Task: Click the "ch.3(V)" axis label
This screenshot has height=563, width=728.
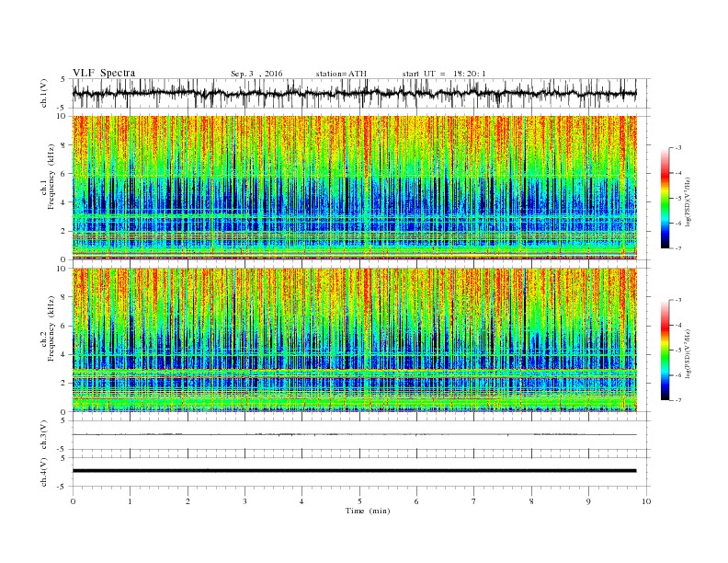Action: point(44,435)
